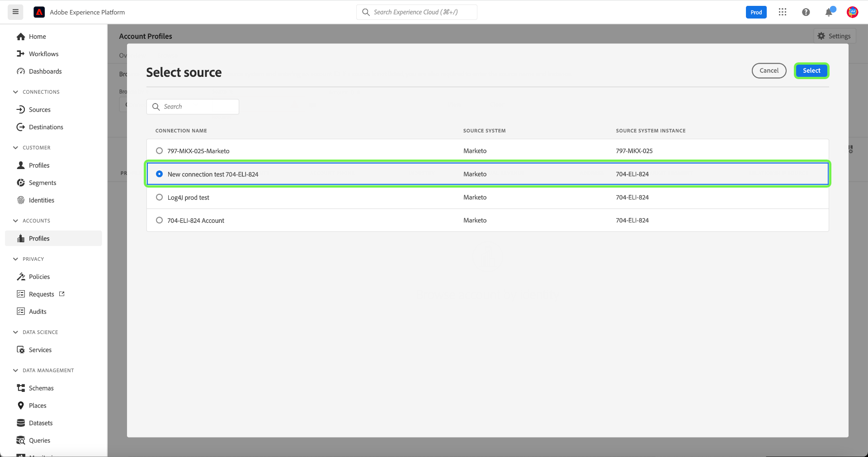Viewport: 868px width, 457px height.
Task: Click the Account Profiles building icon
Action: [21, 238]
